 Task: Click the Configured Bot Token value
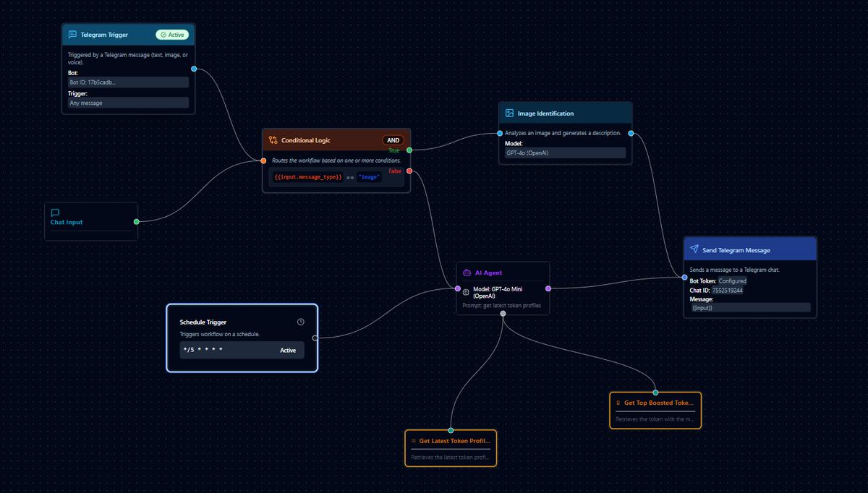click(x=733, y=280)
